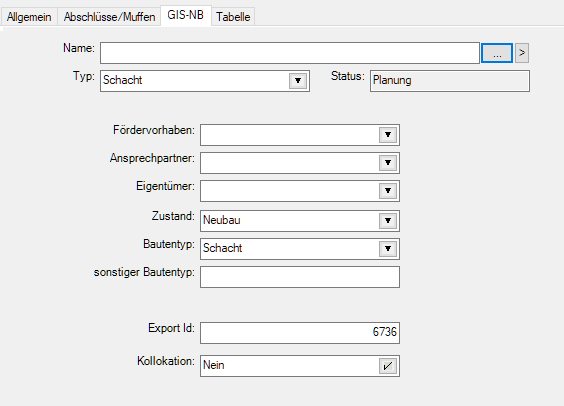Expand the Bautentyp dropdown arrow
Image resolution: width=564 pixels, height=406 pixels.
tap(388, 249)
